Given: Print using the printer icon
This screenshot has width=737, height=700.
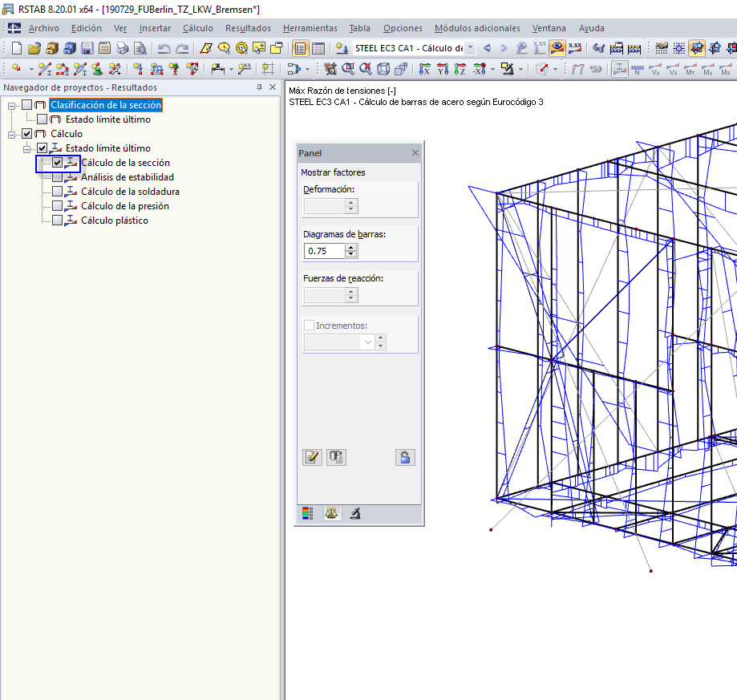Looking at the screenshot, I should (123, 48).
